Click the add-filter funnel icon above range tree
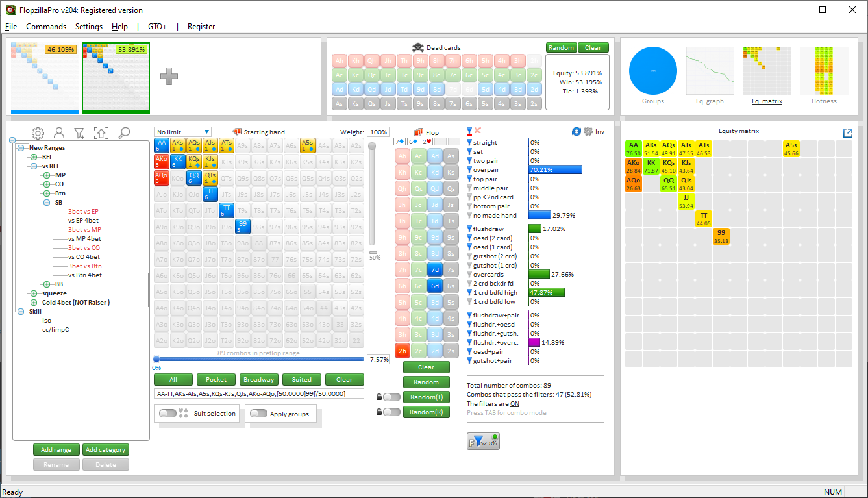Screen dimensions: 868x498 (x=80, y=133)
